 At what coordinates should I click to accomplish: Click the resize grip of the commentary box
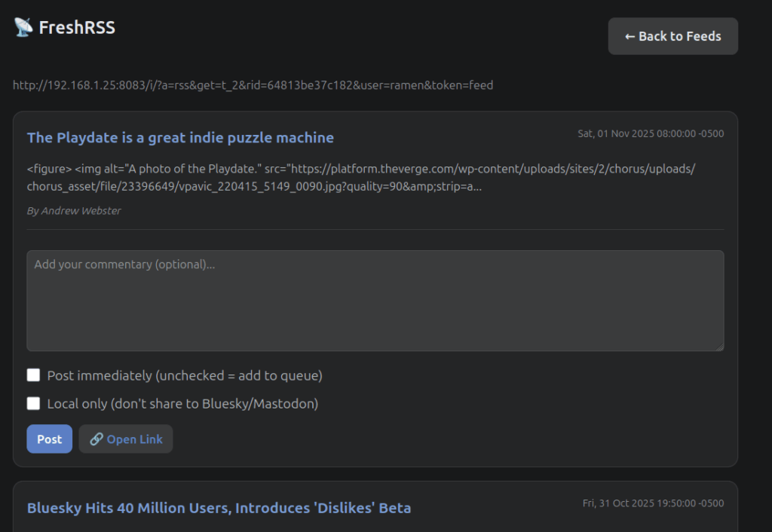[719, 347]
